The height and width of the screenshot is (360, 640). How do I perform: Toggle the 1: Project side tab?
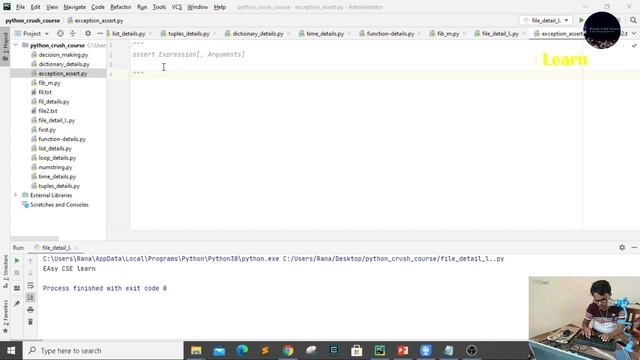tap(5, 46)
